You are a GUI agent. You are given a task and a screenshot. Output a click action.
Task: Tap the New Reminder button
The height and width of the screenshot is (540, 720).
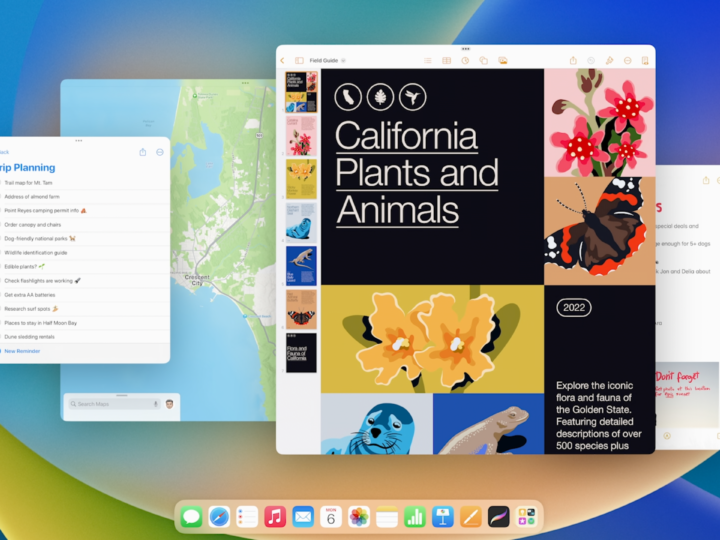[x=22, y=351]
